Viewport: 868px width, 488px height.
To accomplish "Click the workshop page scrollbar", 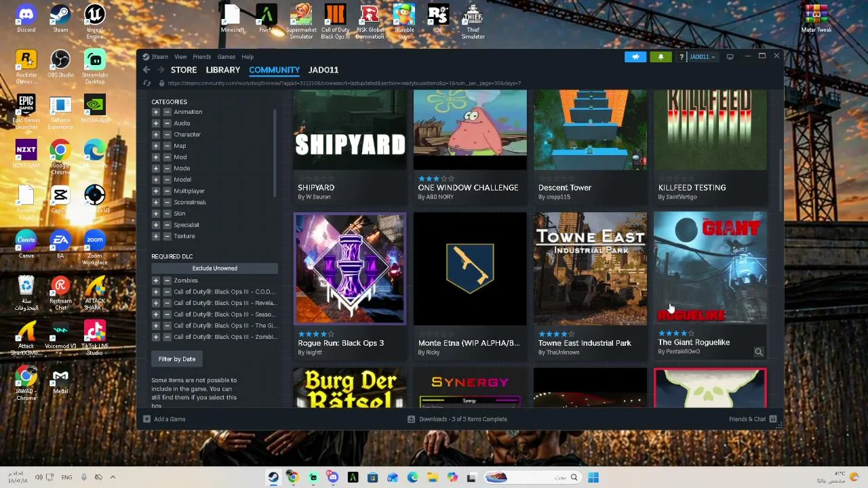I will click(781, 180).
